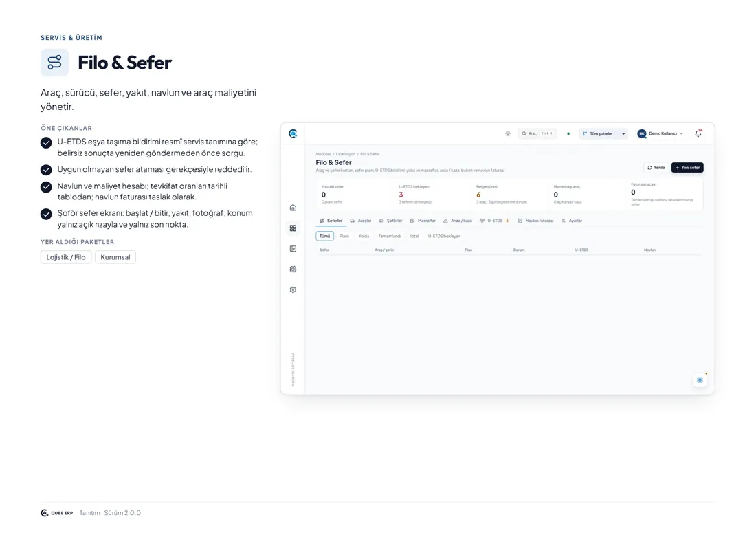
Task: Go to Operasyon in the breadcrumb
Action: coord(346,154)
